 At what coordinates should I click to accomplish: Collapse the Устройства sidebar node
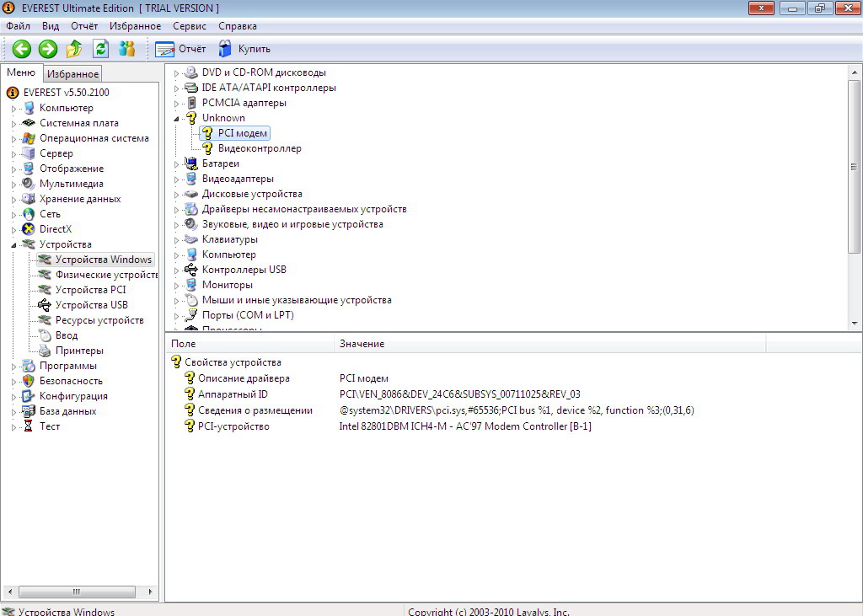click(x=13, y=245)
